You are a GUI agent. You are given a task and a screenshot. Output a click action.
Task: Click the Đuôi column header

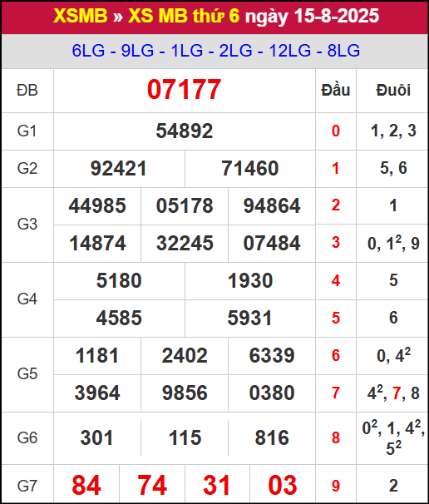pos(393,90)
